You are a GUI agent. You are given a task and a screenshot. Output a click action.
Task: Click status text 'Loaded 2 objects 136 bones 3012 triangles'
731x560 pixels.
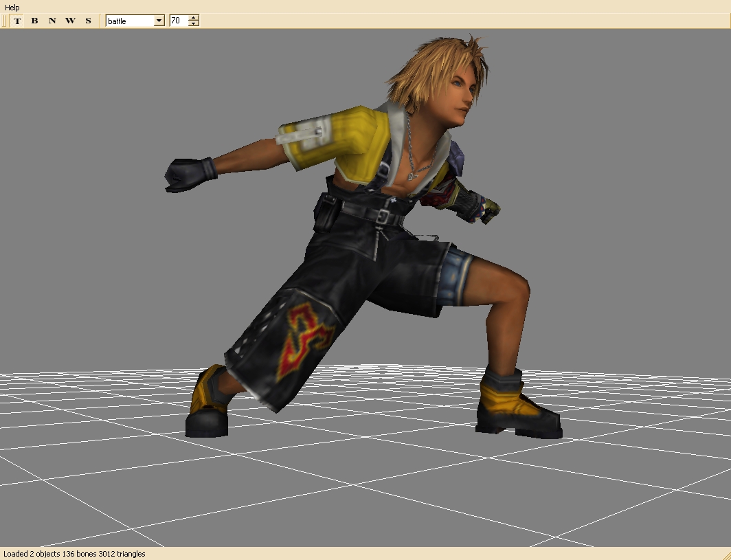[75, 554]
